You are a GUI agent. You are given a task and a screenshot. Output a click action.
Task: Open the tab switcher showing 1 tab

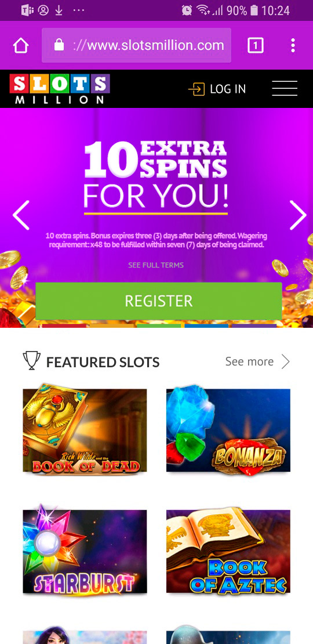coord(256,46)
